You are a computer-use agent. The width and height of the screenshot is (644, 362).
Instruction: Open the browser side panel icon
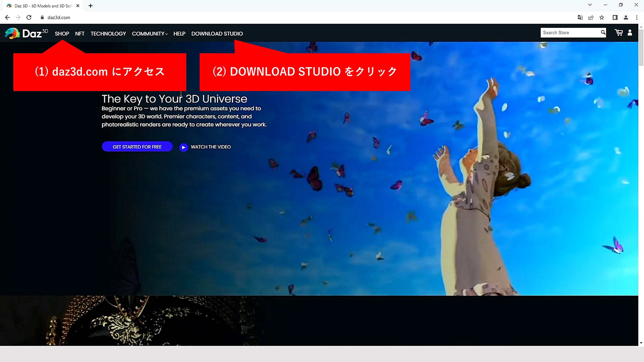pos(615,18)
